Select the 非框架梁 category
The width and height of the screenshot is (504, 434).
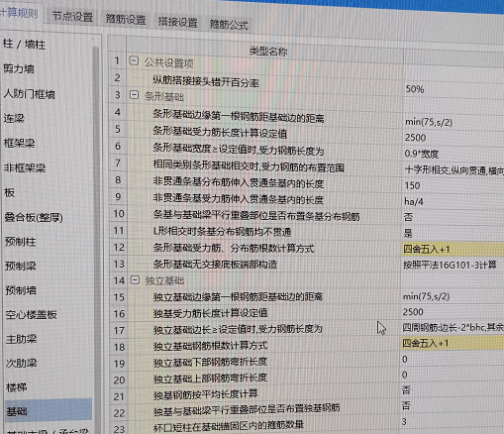[x=25, y=168]
